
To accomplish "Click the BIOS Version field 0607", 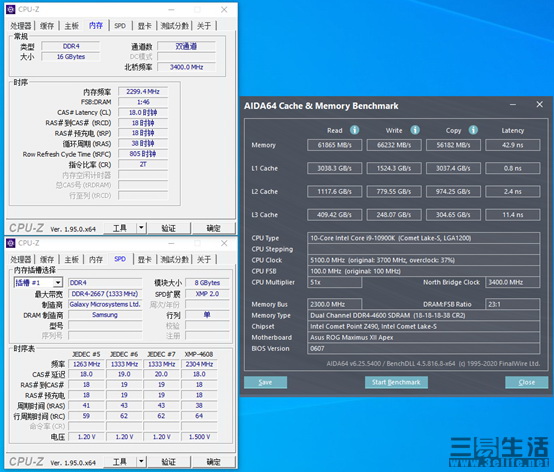I will [x=424, y=348].
